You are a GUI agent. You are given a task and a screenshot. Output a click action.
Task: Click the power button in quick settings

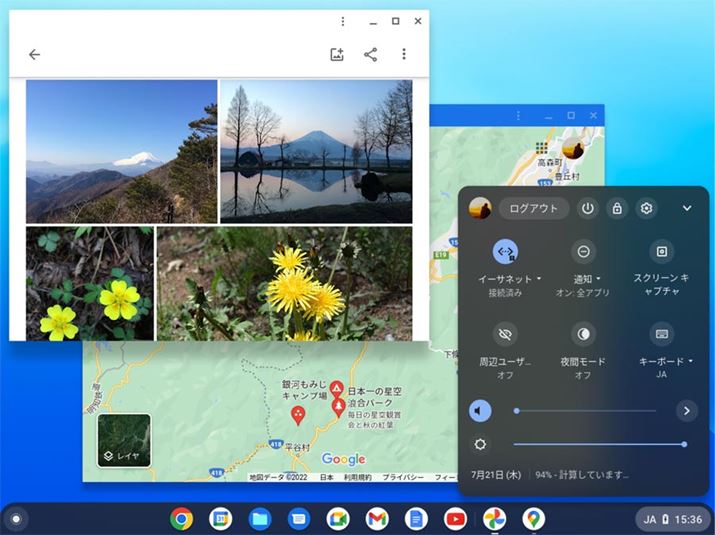click(587, 208)
